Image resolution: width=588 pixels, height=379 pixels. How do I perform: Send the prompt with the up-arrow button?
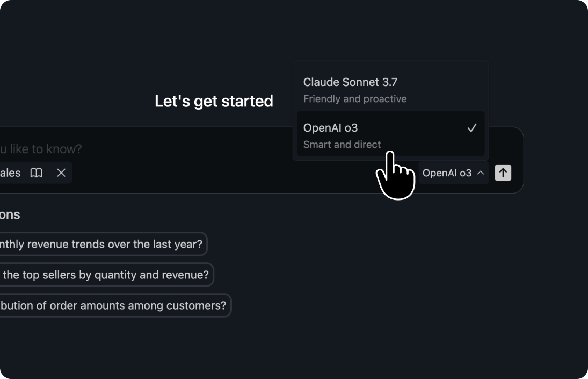pos(503,173)
